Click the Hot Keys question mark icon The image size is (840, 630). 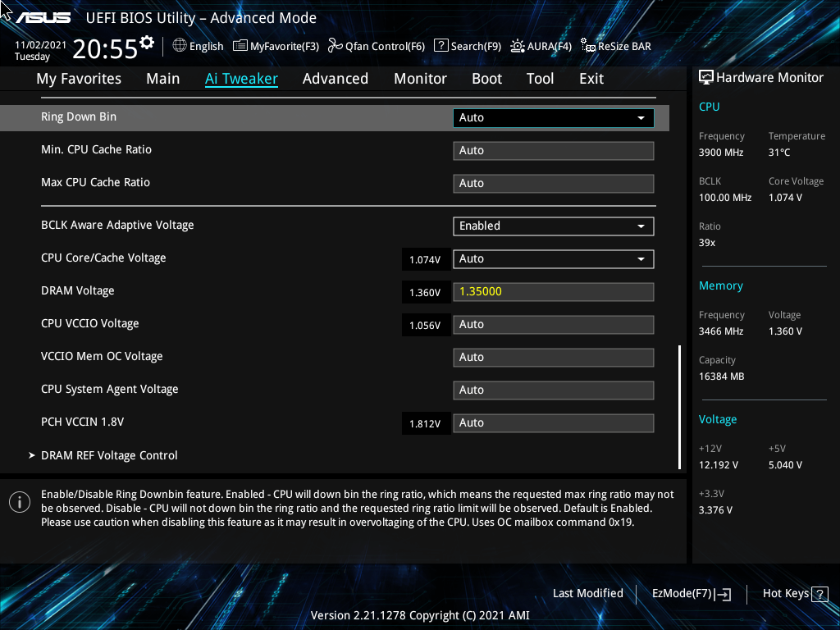(819, 594)
